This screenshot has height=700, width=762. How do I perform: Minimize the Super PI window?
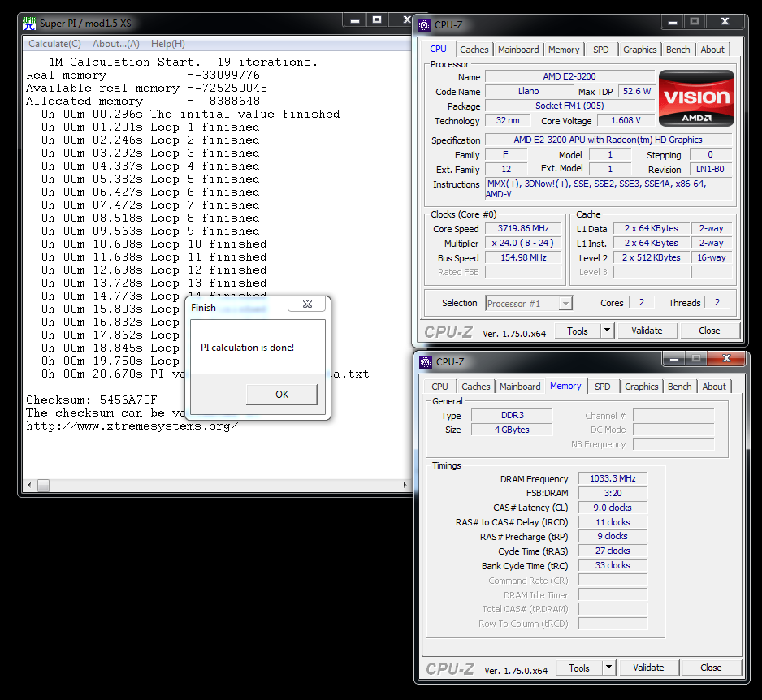[355, 20]
